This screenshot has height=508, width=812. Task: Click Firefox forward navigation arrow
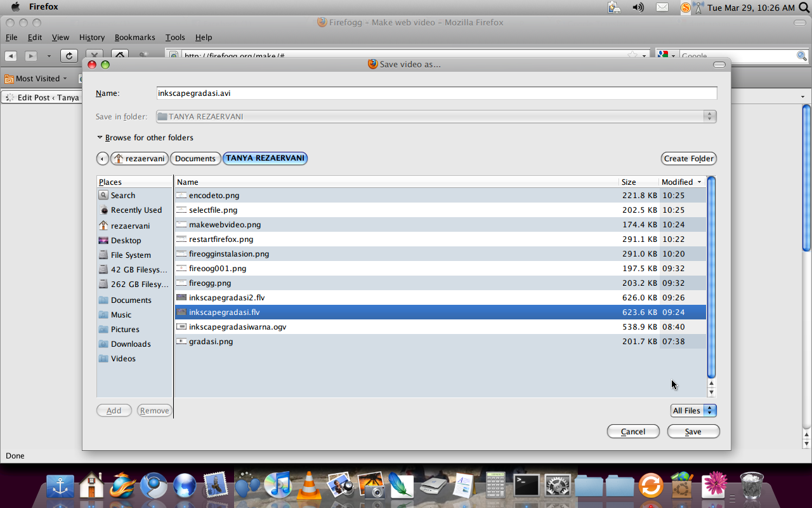pos(30,56)
